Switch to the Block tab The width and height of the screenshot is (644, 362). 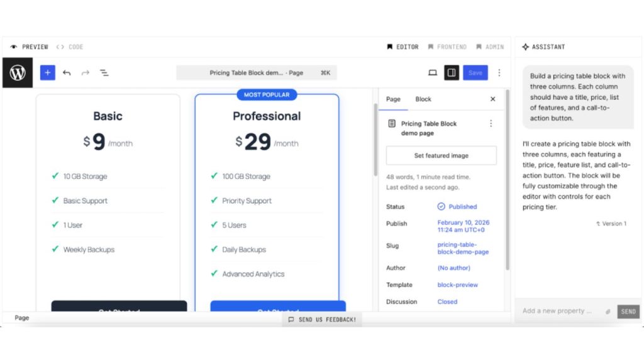point(423,99)
